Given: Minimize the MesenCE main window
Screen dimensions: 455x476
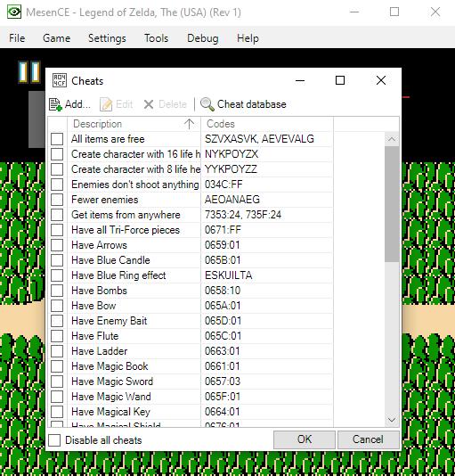Looking at the screenshot, I should tap(354, 12).
